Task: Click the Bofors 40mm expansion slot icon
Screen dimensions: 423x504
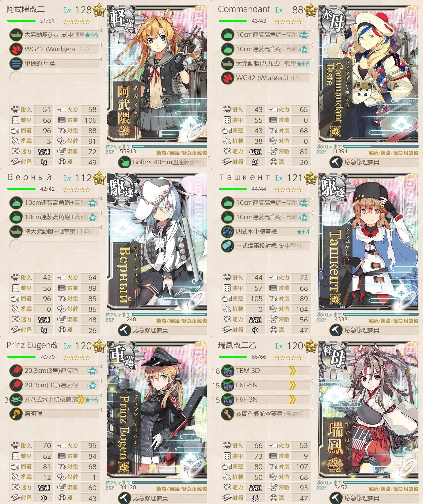Action: 124,162
